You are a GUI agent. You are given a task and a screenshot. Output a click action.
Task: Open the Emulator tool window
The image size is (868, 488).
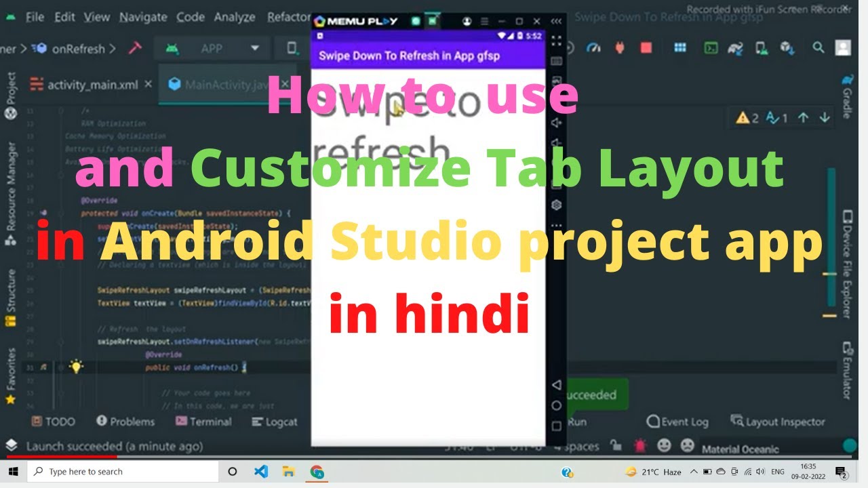click(x=847, y=371)
